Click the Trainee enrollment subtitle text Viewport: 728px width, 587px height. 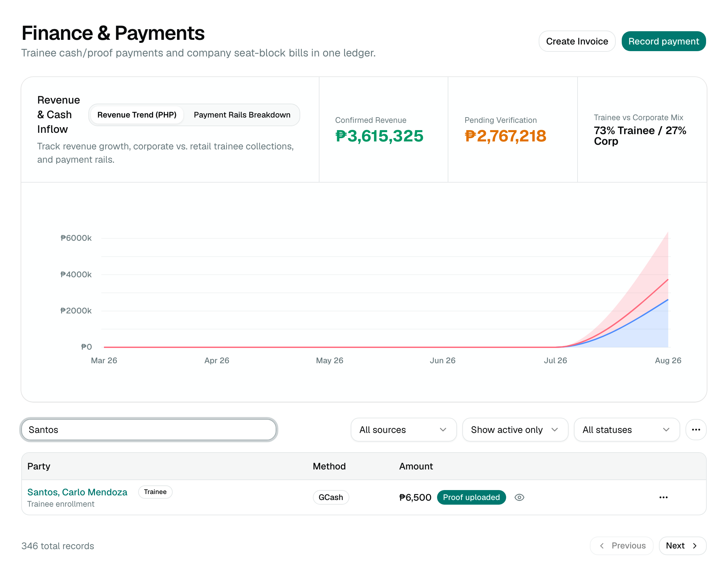click(x=61, y=504)
